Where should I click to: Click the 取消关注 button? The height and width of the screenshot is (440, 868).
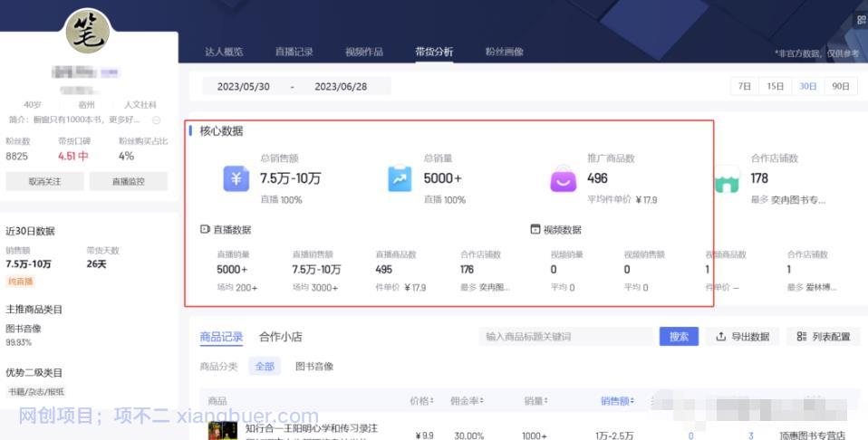click(44, 181)
